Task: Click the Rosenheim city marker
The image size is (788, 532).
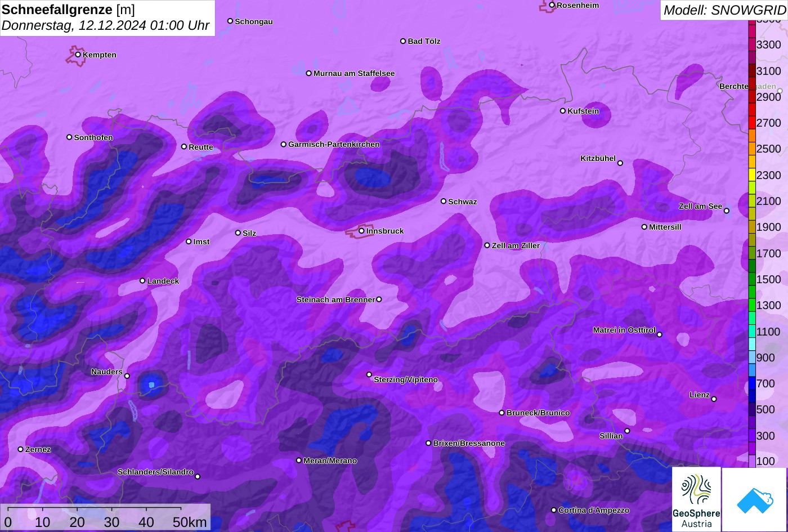Action: (x=552, y=5)
